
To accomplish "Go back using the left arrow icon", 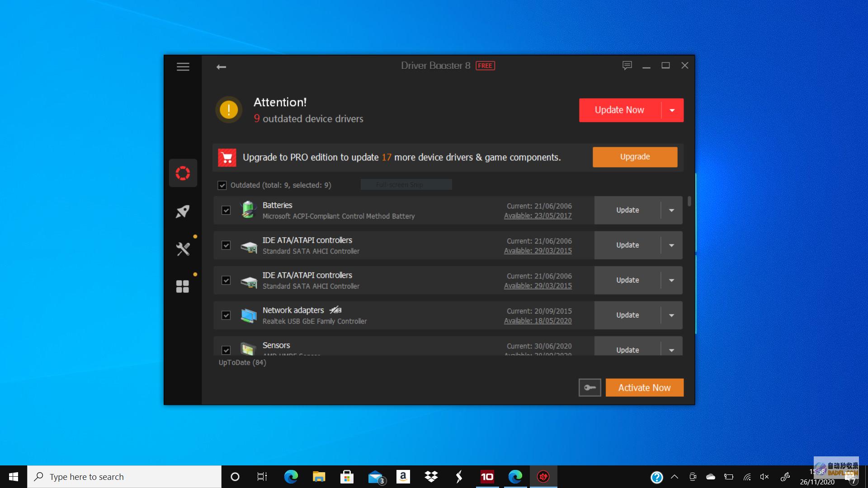I will coord(221,67).
